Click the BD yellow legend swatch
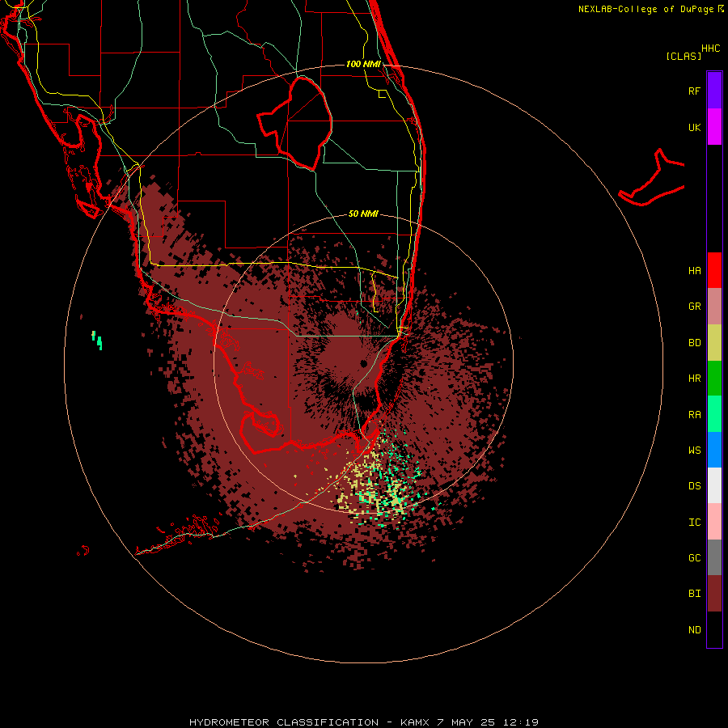The image size is (728, 728). pos(714,343)
